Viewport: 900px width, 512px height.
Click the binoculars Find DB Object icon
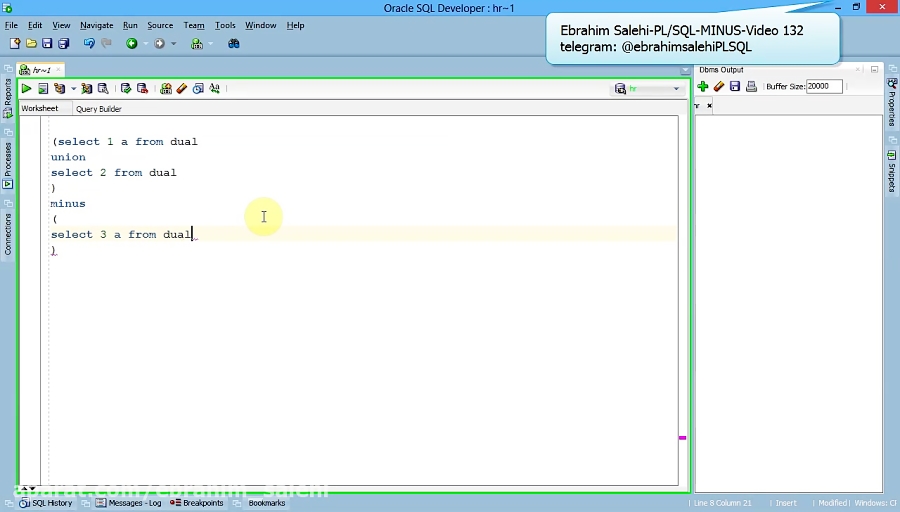point(233,44)
